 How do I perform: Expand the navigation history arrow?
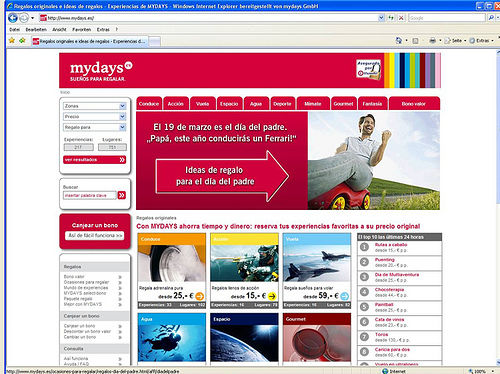[32, 18]
